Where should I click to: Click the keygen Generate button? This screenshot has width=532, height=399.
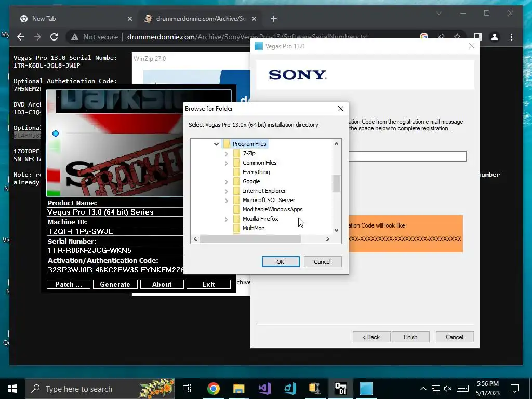(115, 284)
